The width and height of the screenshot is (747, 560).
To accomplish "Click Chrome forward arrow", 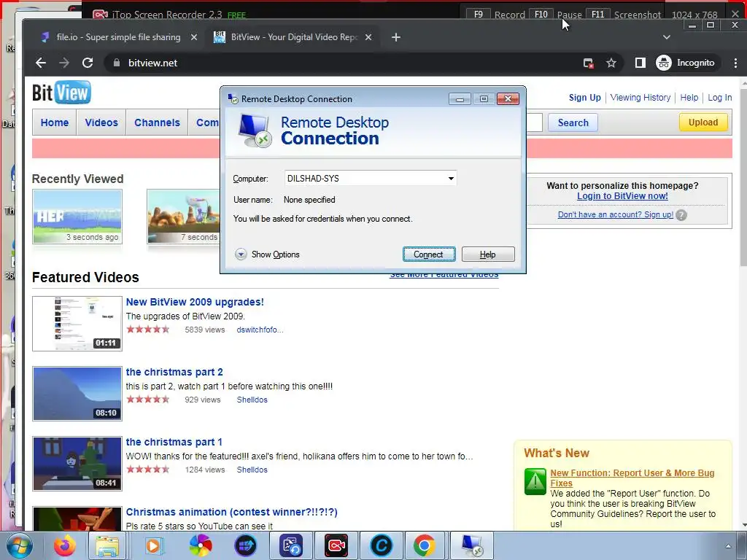I will (x=64, y=63).
